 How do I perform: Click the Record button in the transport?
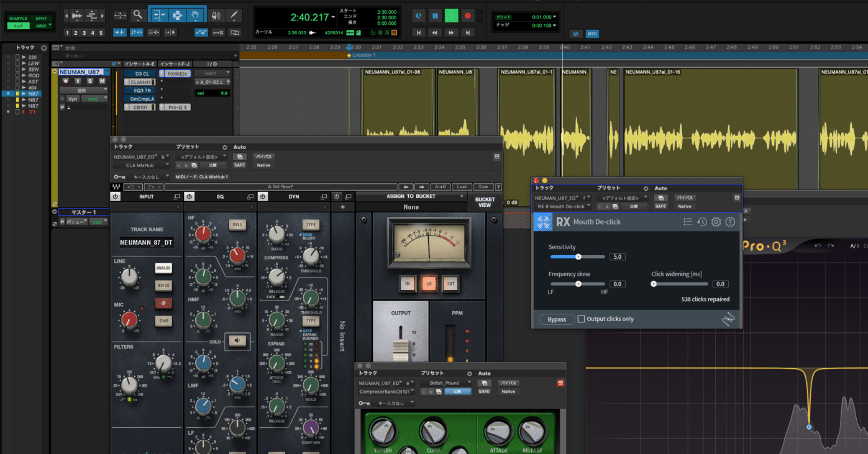coord(467,16)
